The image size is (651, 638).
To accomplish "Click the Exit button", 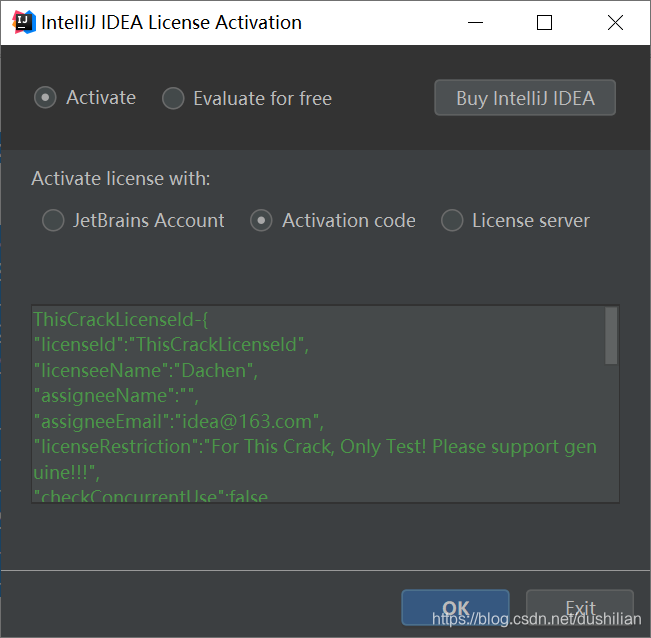I will pos(580,608).
